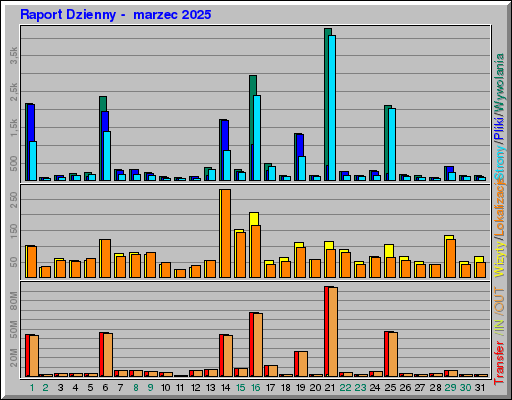Click the cyan 'Strony' legend label

point(500,163)
